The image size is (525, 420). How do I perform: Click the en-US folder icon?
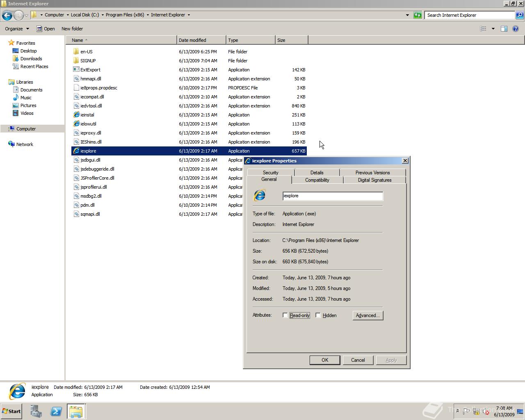(x=76, y=52)
